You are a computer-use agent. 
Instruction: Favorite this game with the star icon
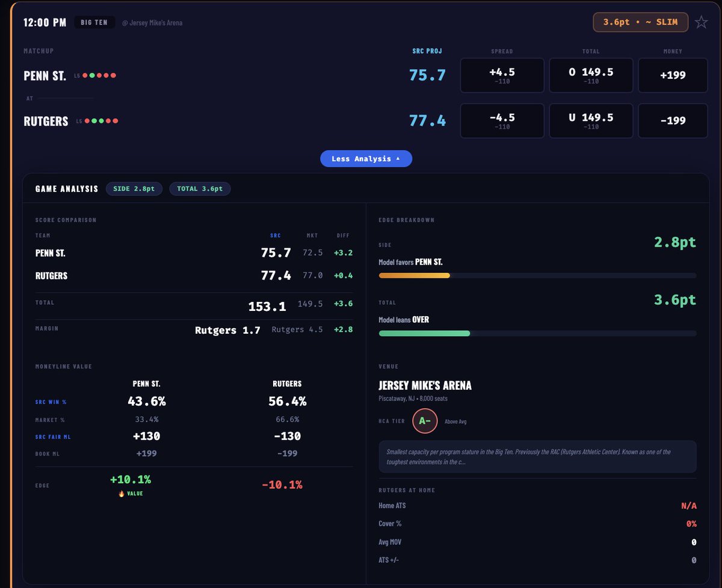point(701,22)
